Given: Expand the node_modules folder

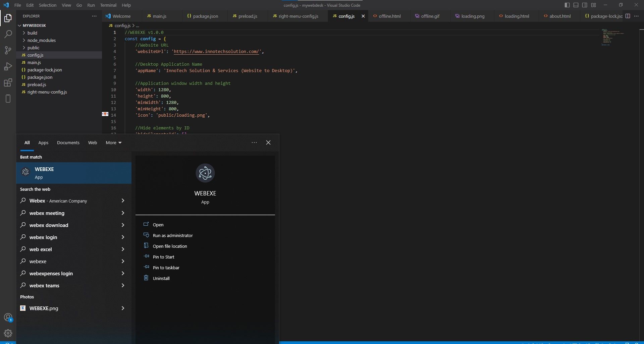Looking at the screenshot, I should pos(41,40).
